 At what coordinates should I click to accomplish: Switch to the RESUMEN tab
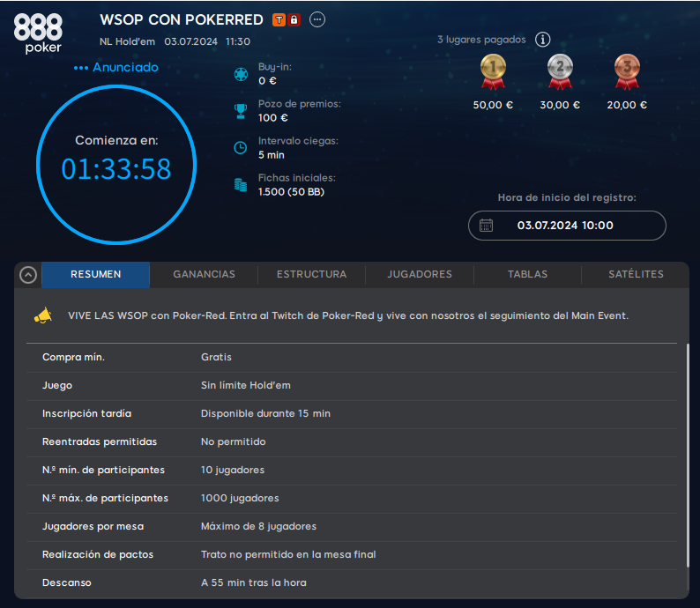pos(95,274)
